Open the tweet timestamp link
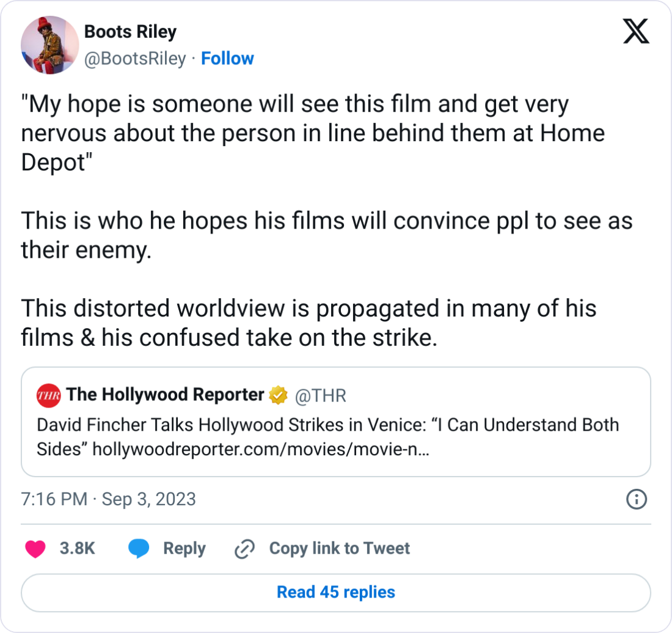 pyautogui.click(x=108, y=499)
